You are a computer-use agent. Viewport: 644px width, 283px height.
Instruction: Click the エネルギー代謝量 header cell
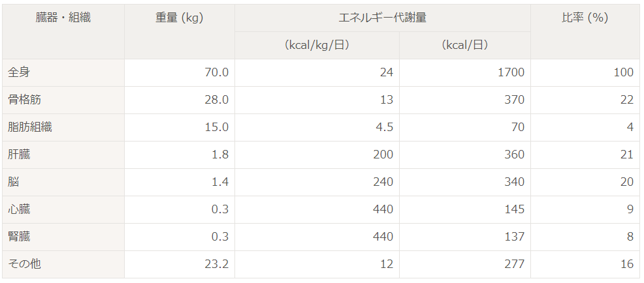click(382, 18)
